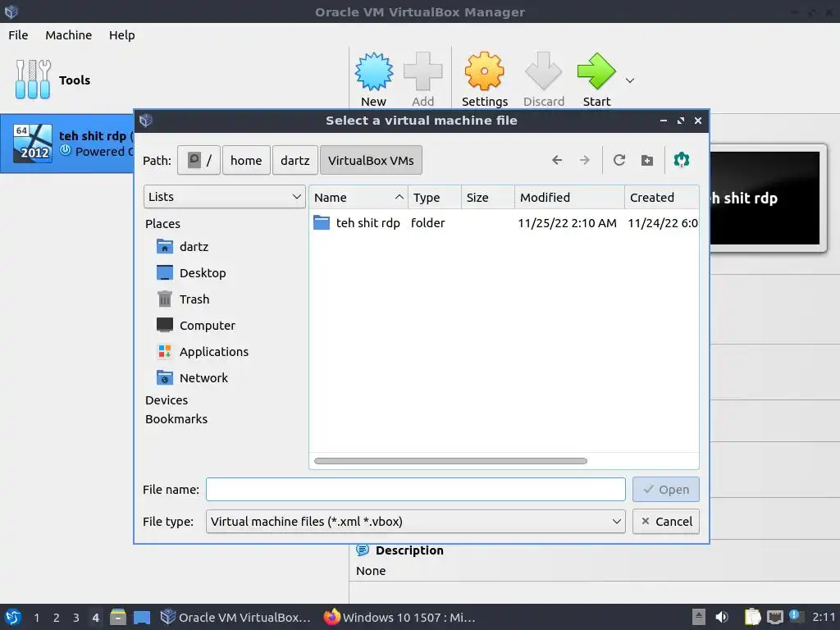This screenshot has height=630, width=840.
Task: Click the Devices section header
Action: coord(167,400)
